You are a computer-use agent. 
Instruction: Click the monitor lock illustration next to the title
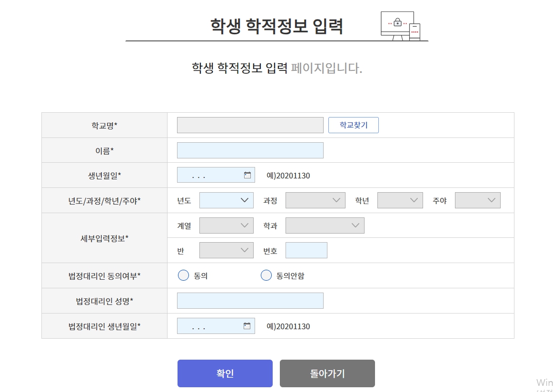pos(401,23)
